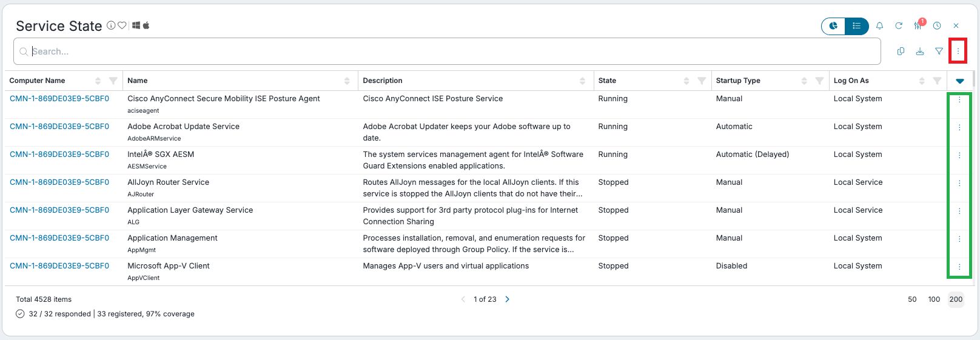Select the 'Disabled' startup type cell
This screenshot has height=340, width=980.
(x=732, y=266)
